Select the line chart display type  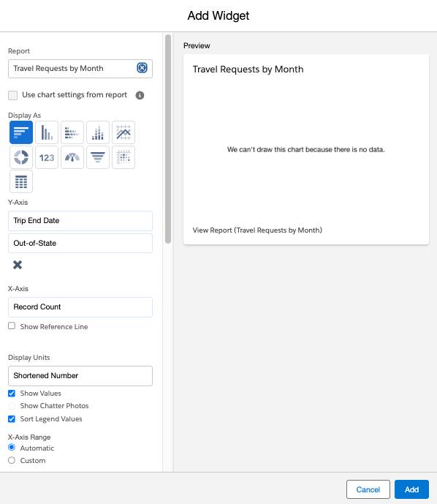[123, 132]
